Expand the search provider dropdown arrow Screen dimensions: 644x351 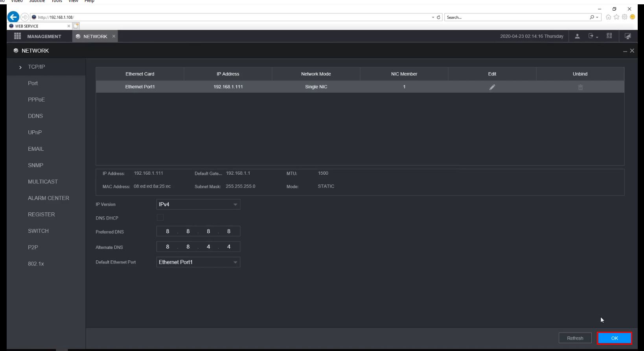click(597, 17)
